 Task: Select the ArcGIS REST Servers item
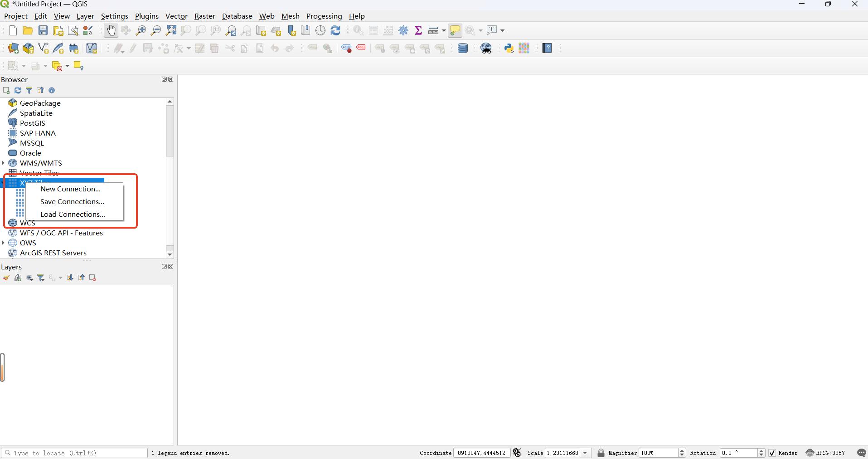point(53,253)
